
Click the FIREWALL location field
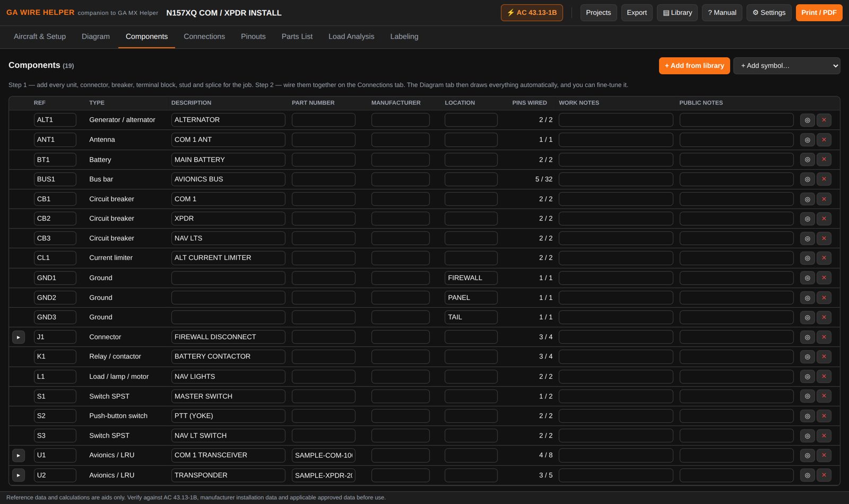click(x=471, y=277)
